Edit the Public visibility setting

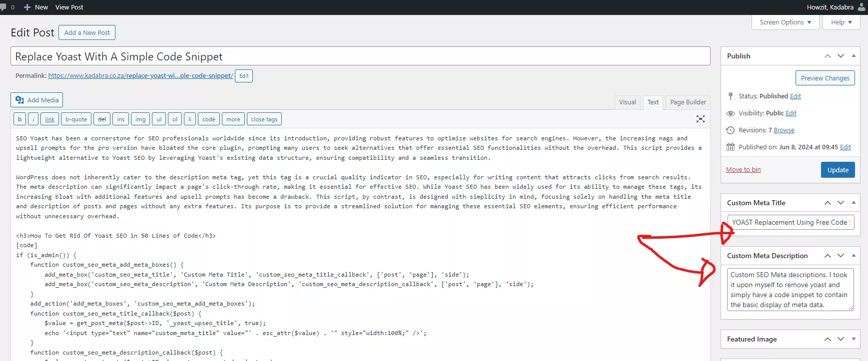(791, 113)
